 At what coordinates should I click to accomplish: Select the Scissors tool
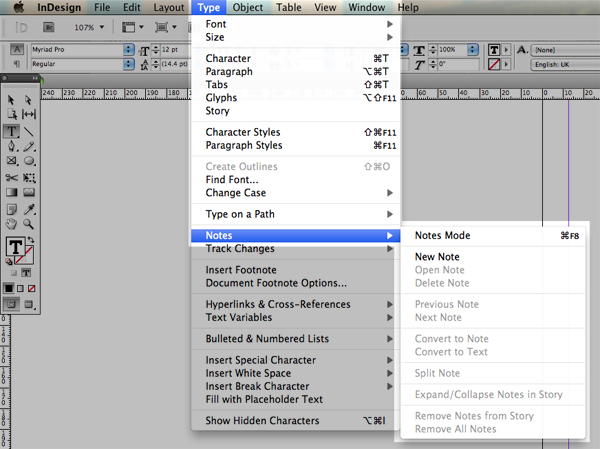[11, 178]
